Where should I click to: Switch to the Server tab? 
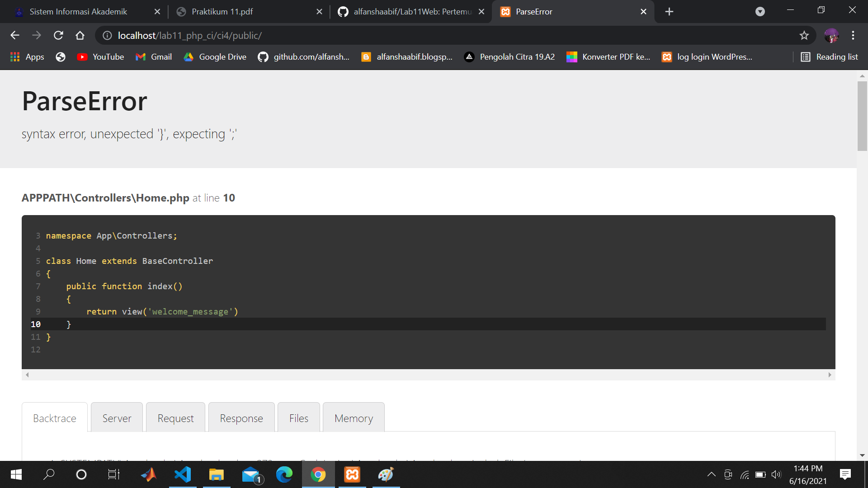pyautogui.click(x=116, y=418)
